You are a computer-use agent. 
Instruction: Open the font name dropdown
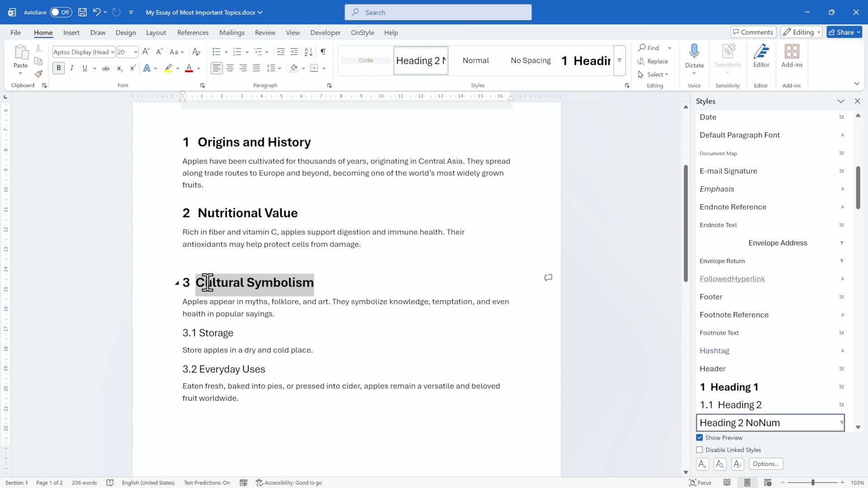(113, 52)
